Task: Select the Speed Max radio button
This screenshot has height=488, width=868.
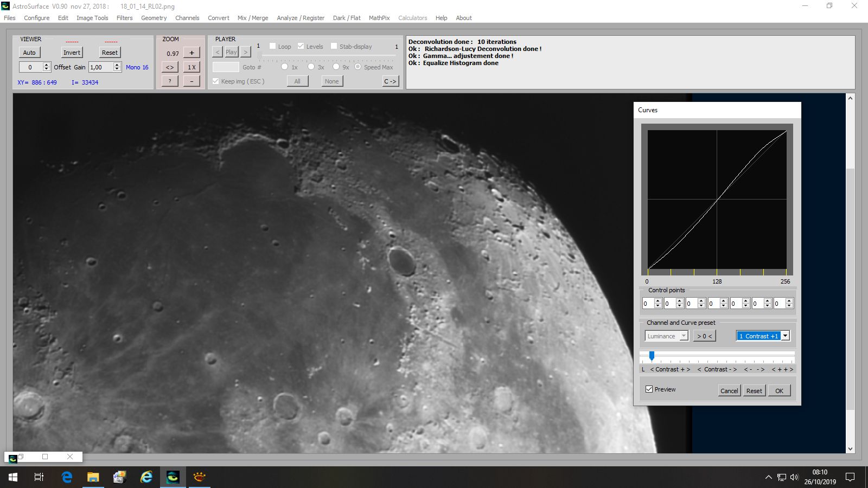Action: (358, 67)
